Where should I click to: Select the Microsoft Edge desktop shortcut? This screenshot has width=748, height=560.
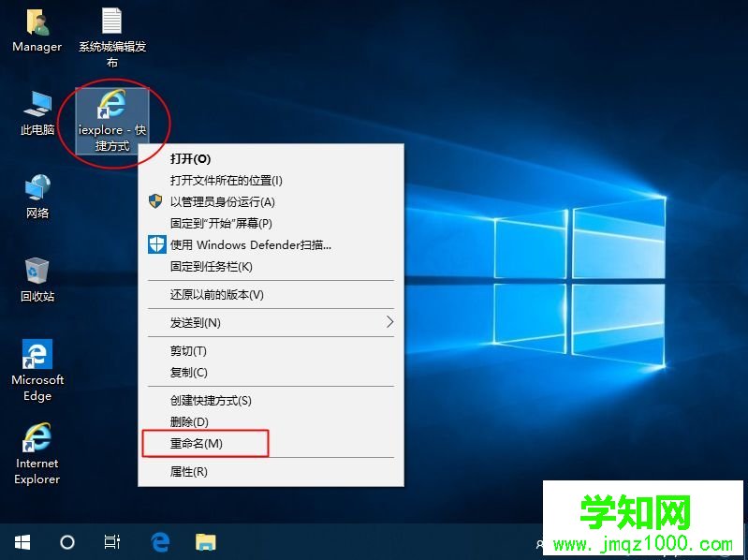click(x=37, y=371)
